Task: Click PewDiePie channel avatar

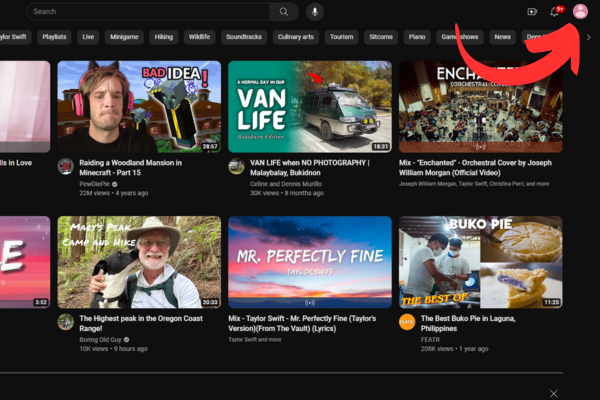Action: (x=65, y=167)
